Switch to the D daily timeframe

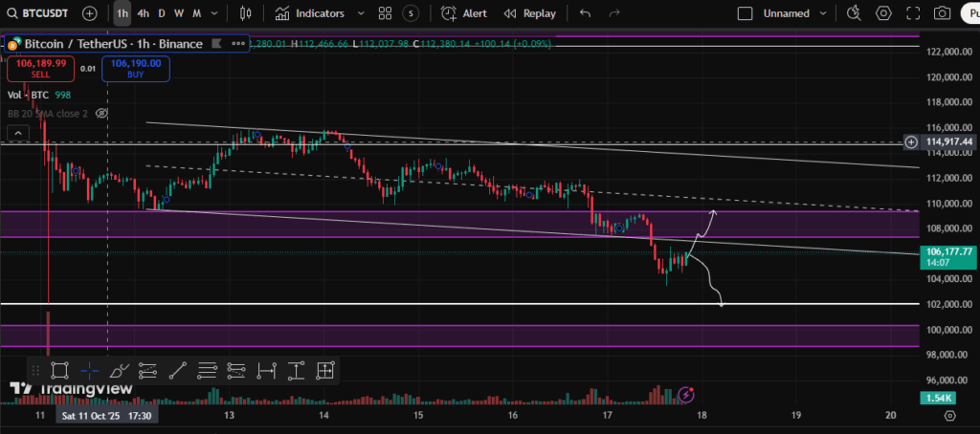click(162, 13)
